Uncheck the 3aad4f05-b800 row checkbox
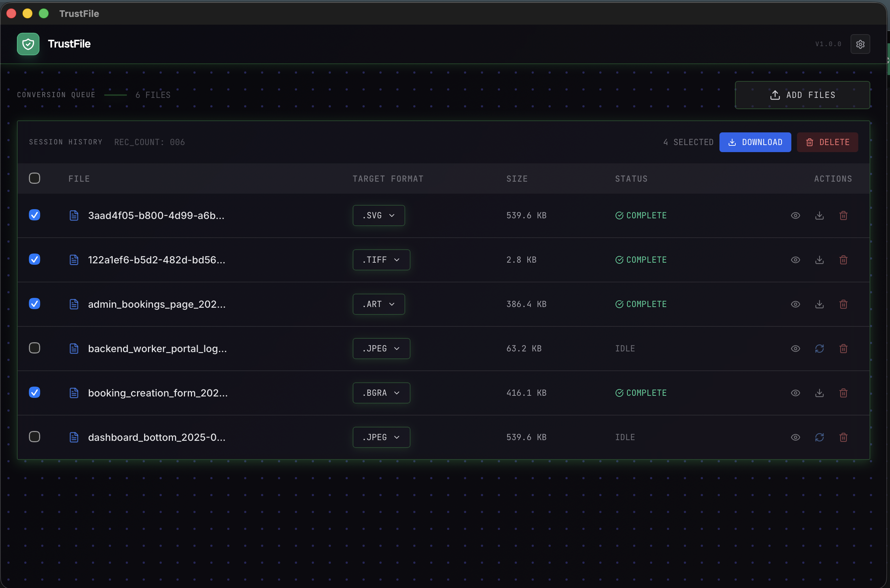 (35, 215)
